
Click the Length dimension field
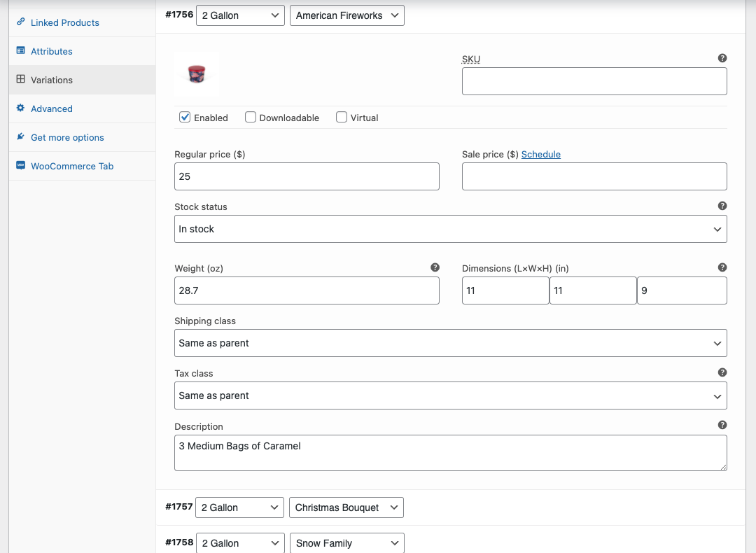505,290
